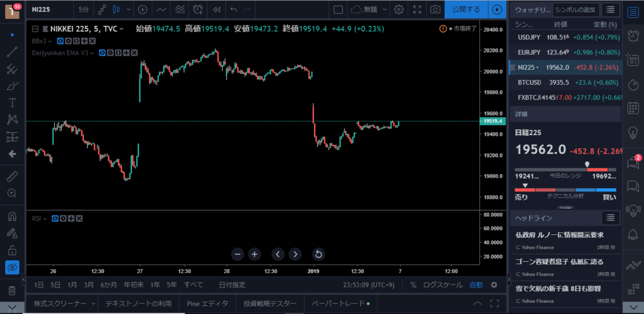Open the テキストノートの利用 tab
Screen dimensions: 644x314
pos(138,304)
